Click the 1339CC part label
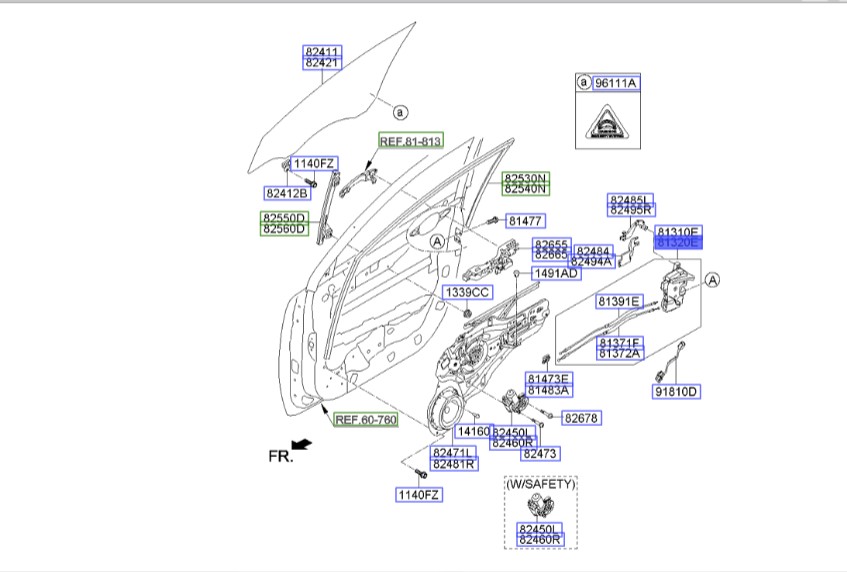Viewport: 847px width, 572px height. click(x=467, y=292)
